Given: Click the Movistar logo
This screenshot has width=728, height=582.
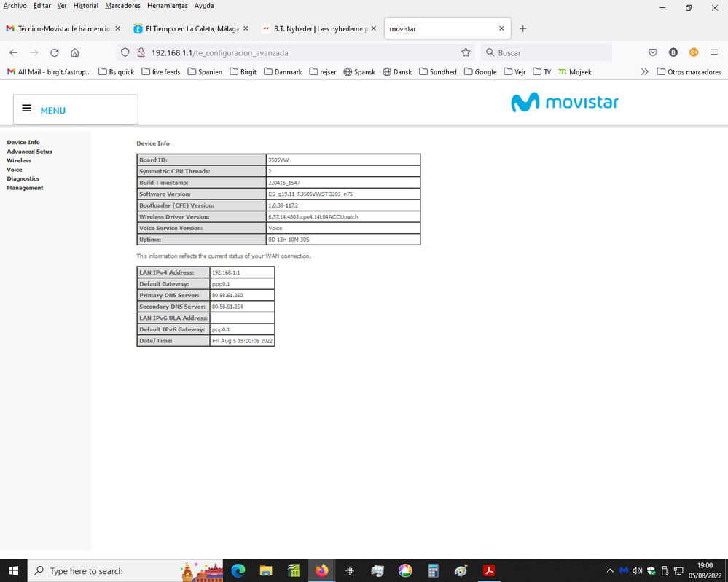Looking at the screenshot, I should 565,103.
